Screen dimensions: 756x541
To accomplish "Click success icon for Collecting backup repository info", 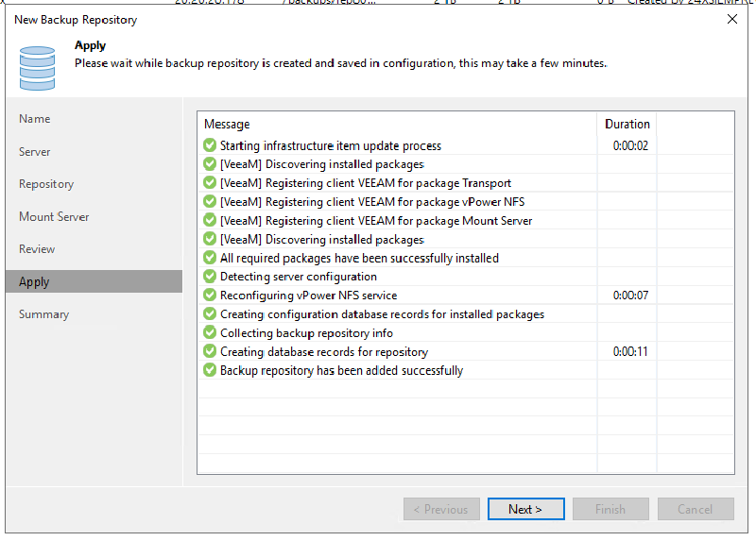I will (x=210, y=332).
